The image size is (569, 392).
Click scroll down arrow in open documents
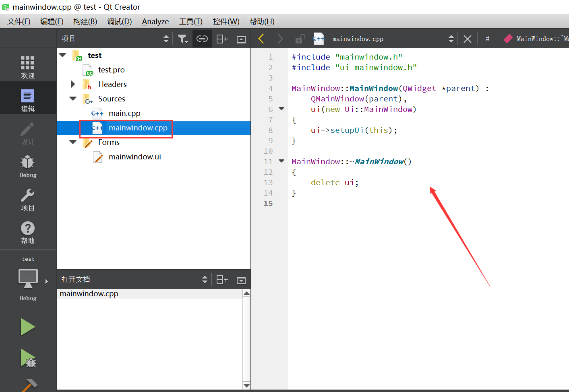[247, 385]
